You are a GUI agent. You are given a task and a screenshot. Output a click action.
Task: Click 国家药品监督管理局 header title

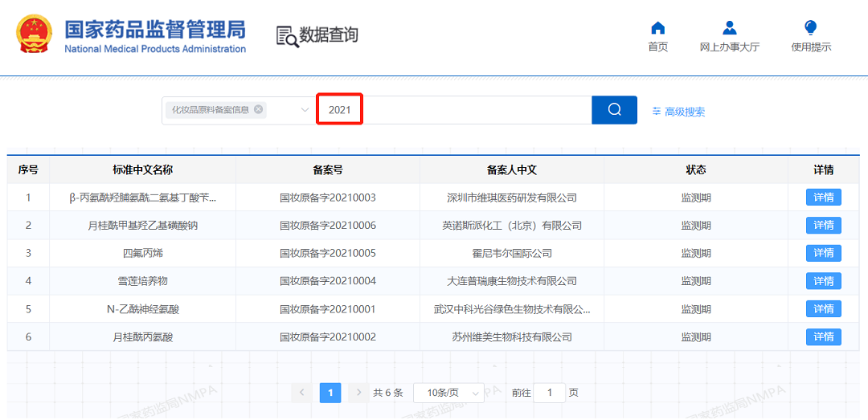pyautogui.click(x=156, y=30)
